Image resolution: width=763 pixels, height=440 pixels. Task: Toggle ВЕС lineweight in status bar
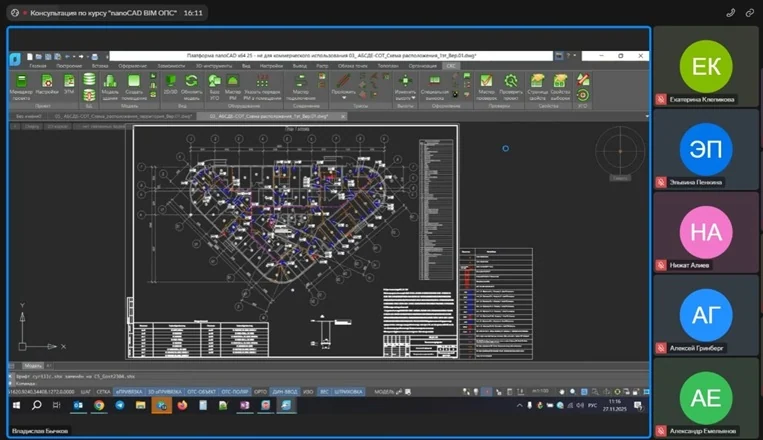click(x=324, y=391)
